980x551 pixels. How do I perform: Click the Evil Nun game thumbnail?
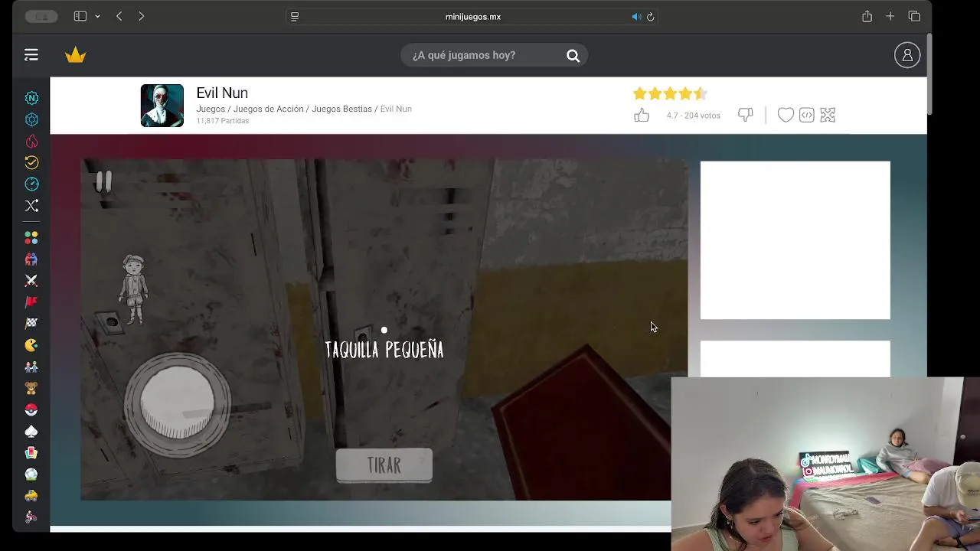click(x=162, y=106)
